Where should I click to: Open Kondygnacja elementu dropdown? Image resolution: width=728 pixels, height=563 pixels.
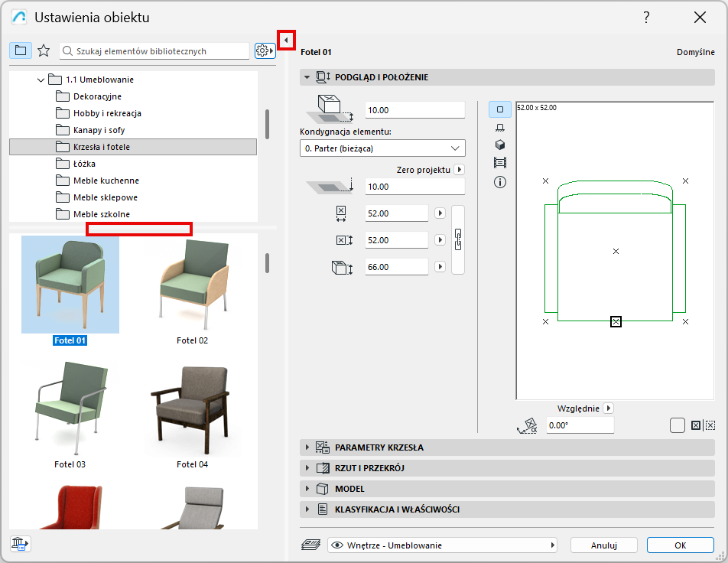(382, 148)
